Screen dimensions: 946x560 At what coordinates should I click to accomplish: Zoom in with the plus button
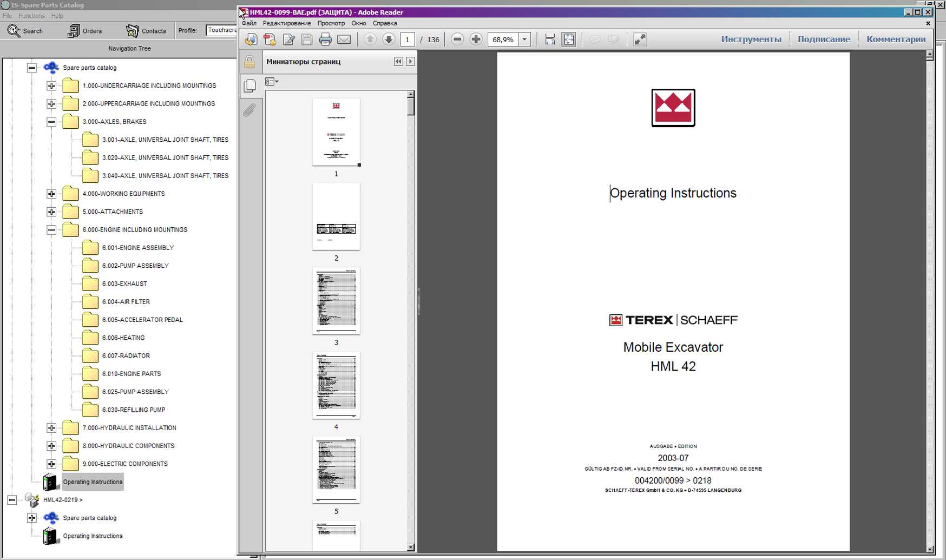point(476,39)
